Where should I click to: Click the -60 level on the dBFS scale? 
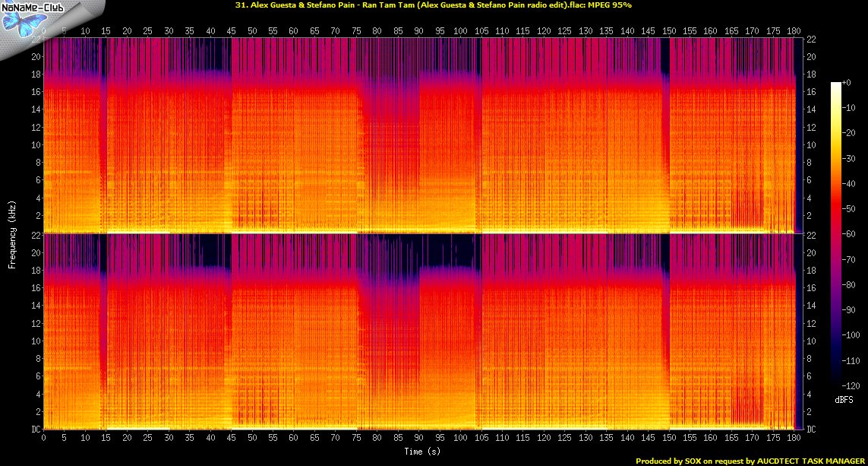pos(854,233)
